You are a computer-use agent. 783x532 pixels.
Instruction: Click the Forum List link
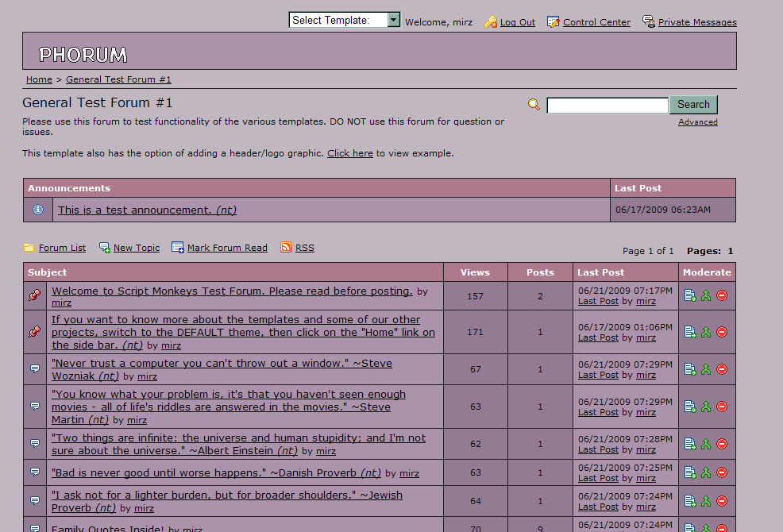point(62,248)
